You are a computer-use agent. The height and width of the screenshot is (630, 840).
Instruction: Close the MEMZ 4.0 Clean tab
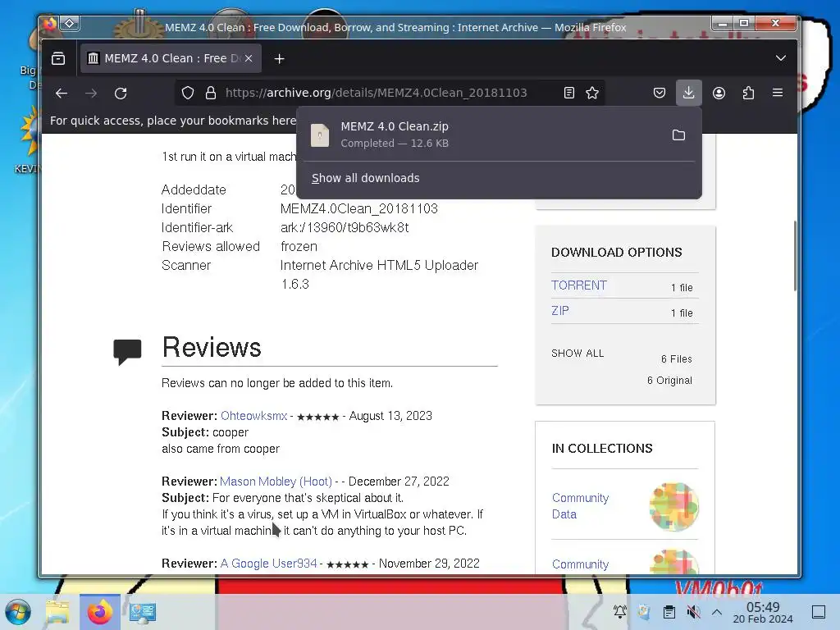[x=249, y=58]
